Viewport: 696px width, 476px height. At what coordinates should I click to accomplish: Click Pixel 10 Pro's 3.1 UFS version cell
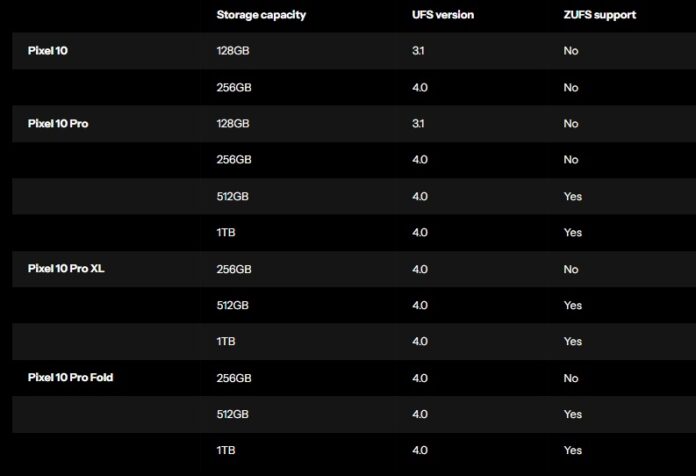pyautogui.click(x=418, y=124)
